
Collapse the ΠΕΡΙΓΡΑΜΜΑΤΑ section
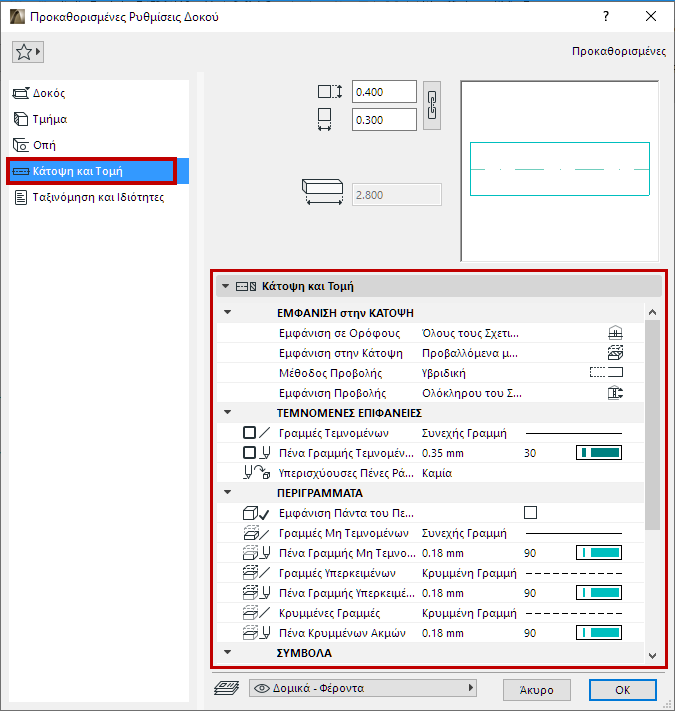[228, 492]
